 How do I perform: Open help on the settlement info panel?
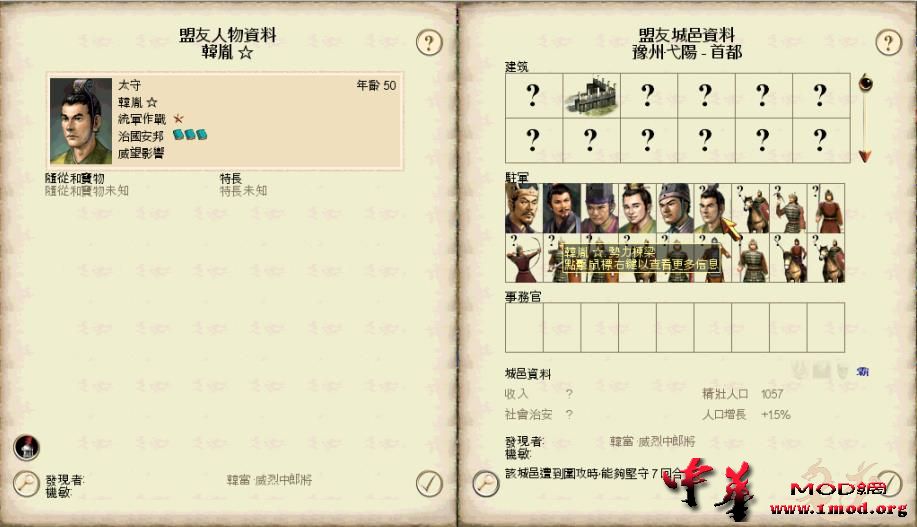(x=888, y=43)
